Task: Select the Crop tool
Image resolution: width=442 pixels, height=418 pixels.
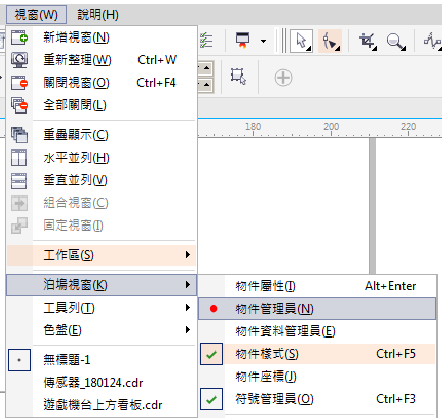Action: (368, 41)
